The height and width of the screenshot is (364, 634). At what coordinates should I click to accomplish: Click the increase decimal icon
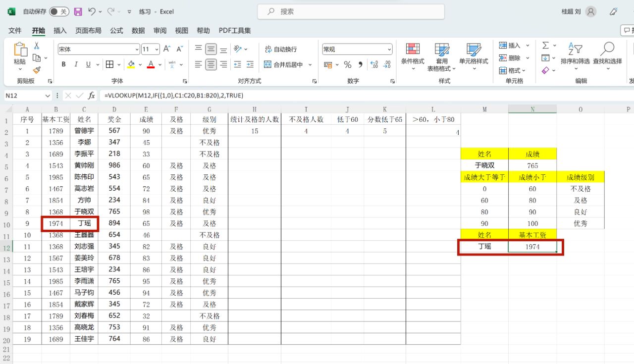(x=374, y=64)
